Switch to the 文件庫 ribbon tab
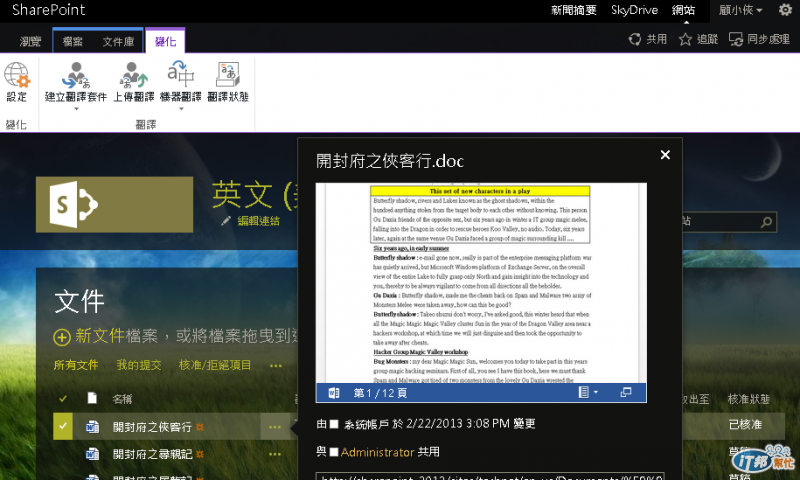800x480 pixels. [118, 41]
